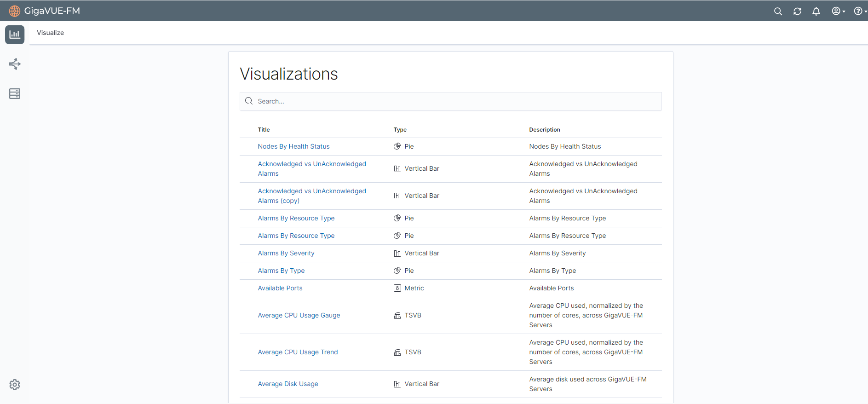Open the dashboard chart icon in sidebar

[15, 35]
